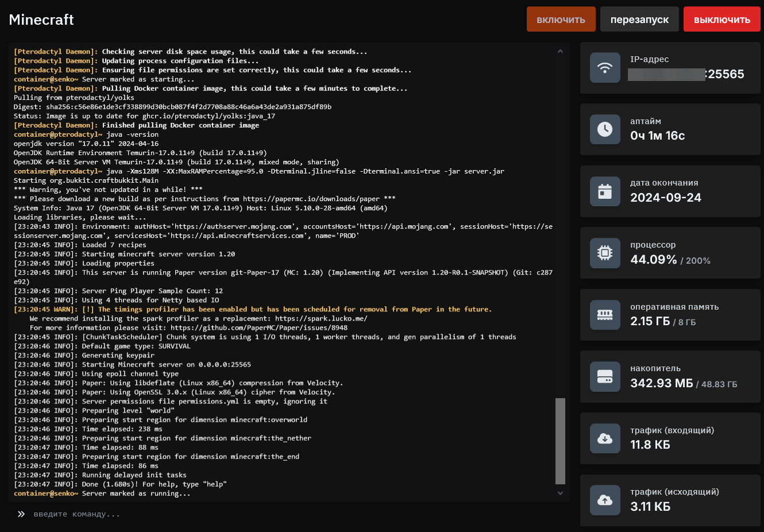Click the дата окончания label

664,183
